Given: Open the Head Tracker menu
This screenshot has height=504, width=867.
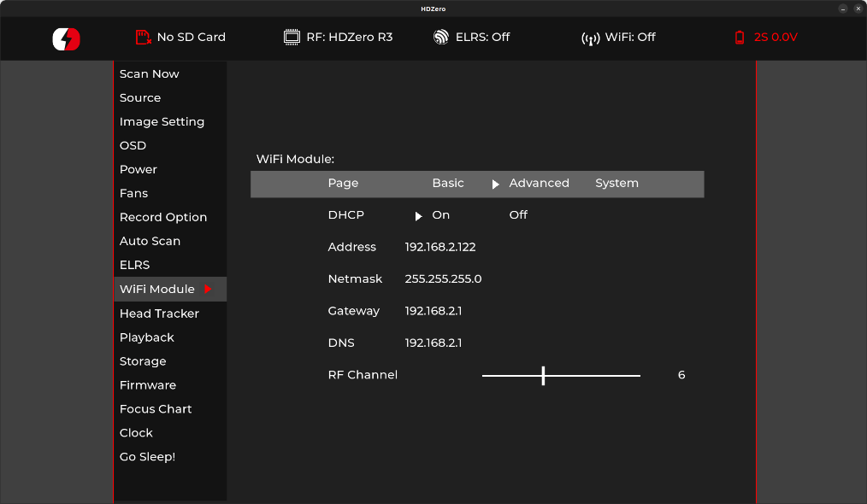Looking at the screenshot, I should (x=159, y=314).
